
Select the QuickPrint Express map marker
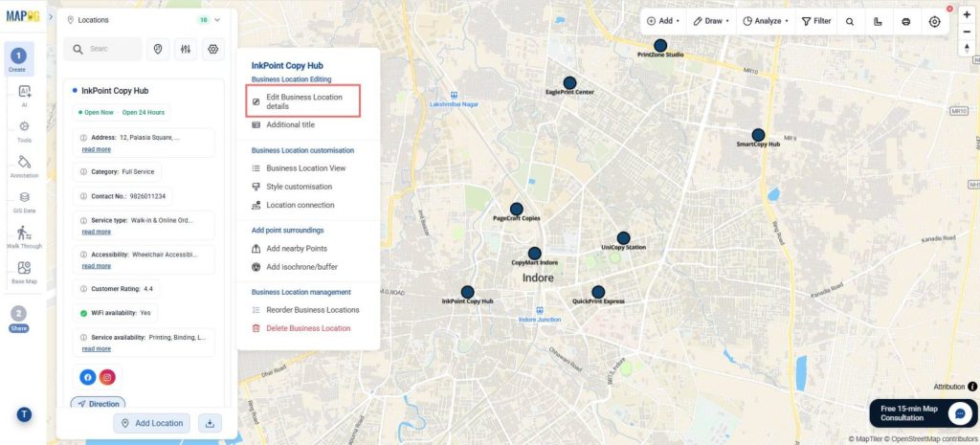[598, 292]
